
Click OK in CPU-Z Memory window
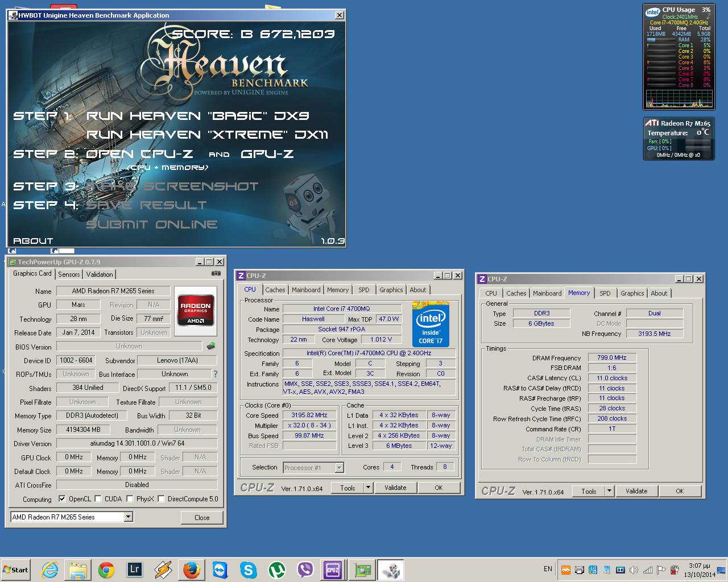pos(680,491)
